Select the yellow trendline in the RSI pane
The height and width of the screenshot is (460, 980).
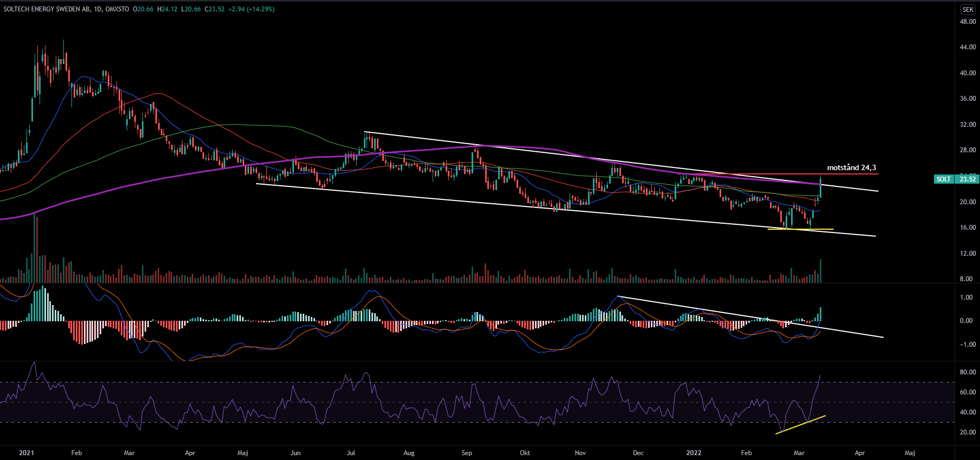[x=801, y=424]
